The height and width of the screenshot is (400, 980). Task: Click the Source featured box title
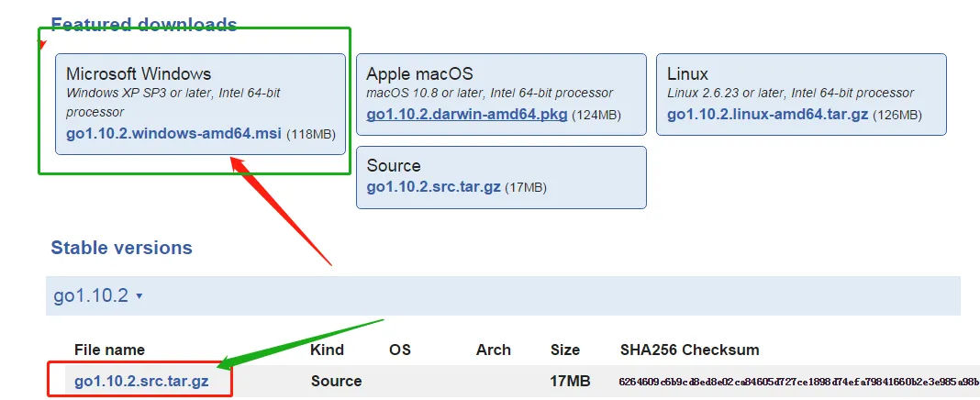pyautogui.click(x=394, y=166)
